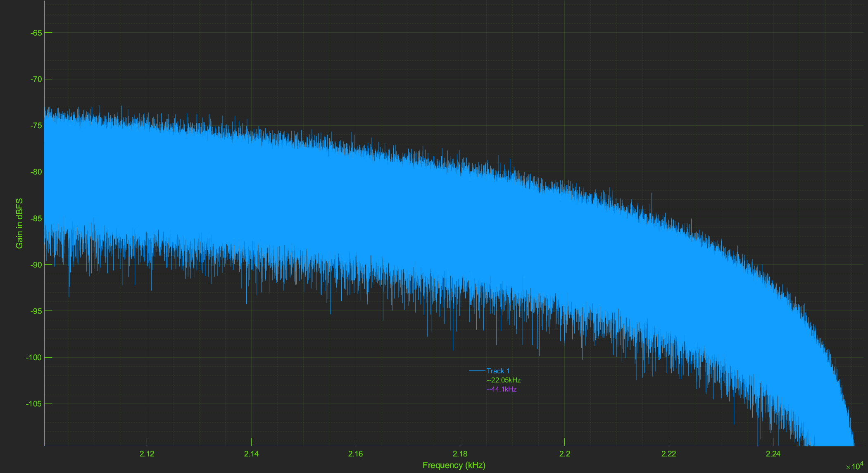Click the 2.2 x-axis tick label

[x=564, y=454]
